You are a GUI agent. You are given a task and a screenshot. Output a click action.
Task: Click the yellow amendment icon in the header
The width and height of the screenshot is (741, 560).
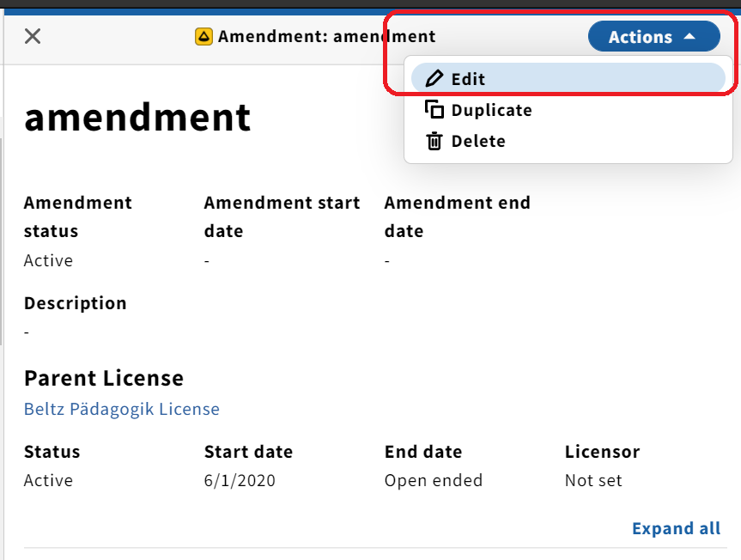[203, 36]
